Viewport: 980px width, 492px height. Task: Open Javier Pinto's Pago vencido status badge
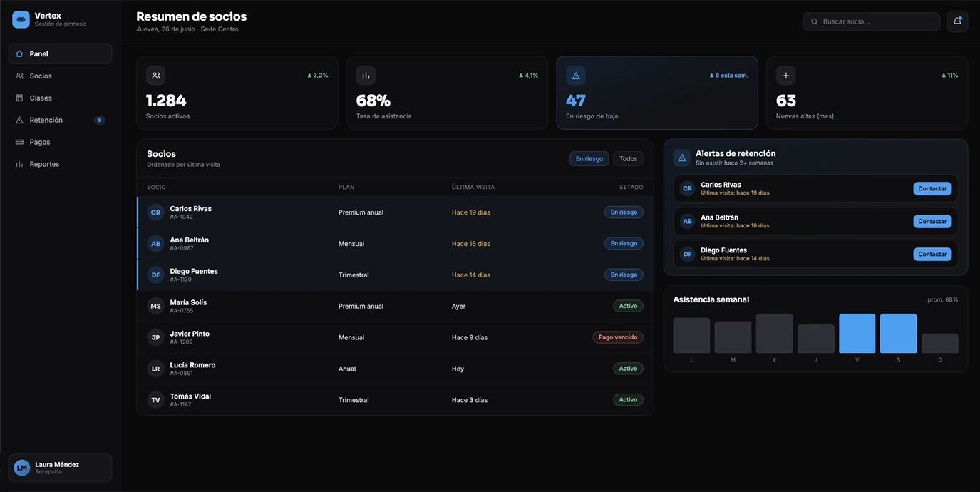618,337
